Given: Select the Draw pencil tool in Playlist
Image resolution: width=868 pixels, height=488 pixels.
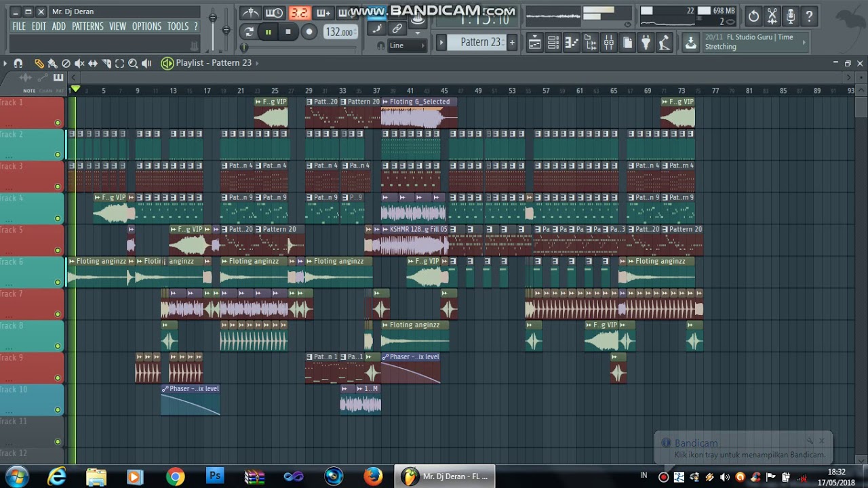Looking at the screenshot, I should [x=39, y=63].
